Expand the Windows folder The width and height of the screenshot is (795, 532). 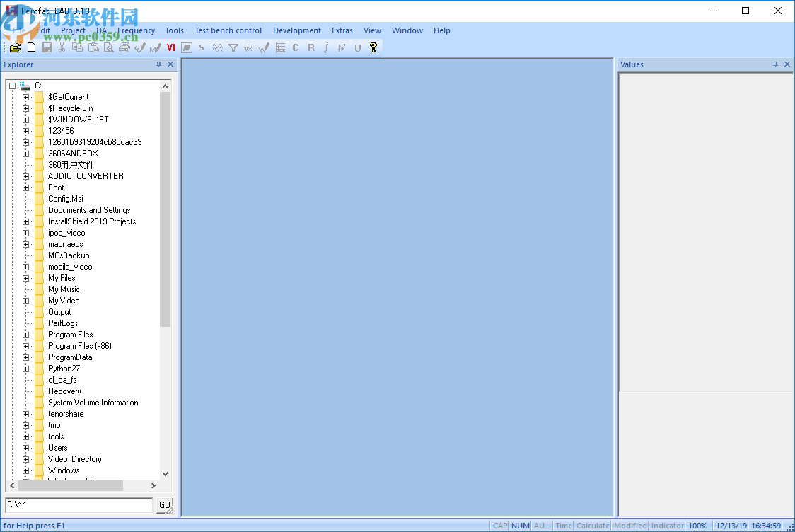pyautogui.click(x=26, y=470)
